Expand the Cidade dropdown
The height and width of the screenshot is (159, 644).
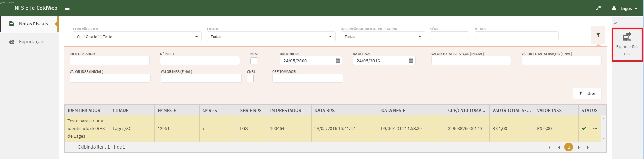[271, 37]
